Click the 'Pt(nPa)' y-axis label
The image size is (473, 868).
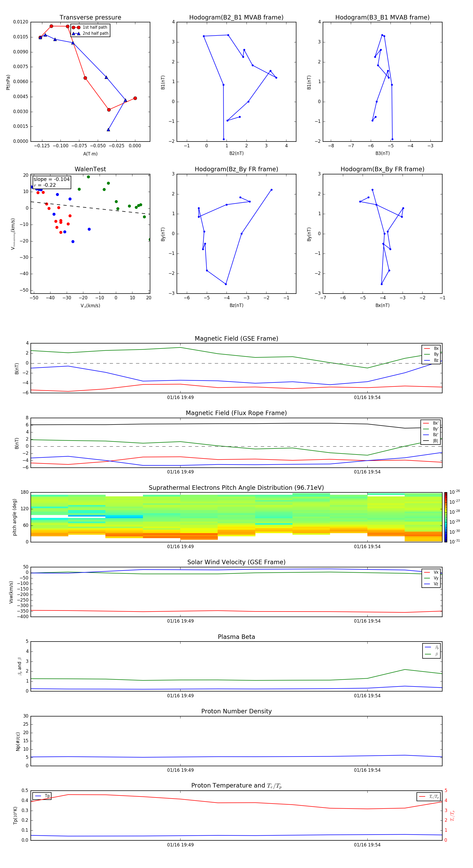coord(8,82)
